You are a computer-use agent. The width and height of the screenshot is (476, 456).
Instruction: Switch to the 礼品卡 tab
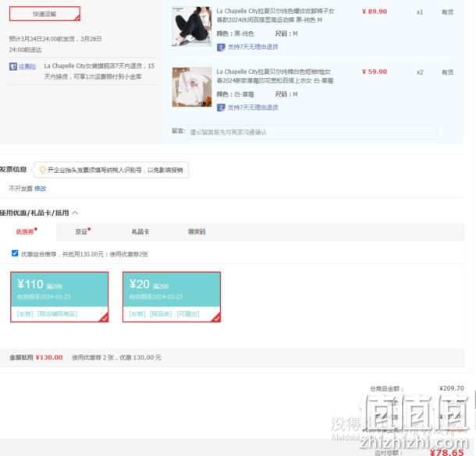point(140,232)
